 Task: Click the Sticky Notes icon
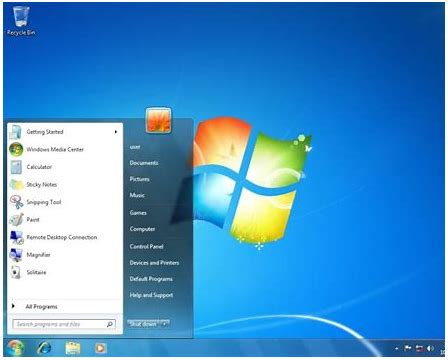pos(16,184)
